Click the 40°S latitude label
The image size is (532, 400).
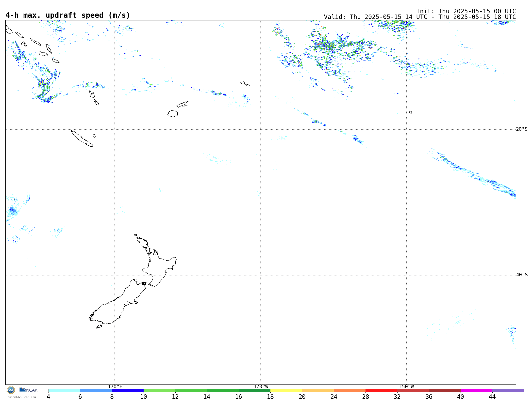(x=522, y=275)
